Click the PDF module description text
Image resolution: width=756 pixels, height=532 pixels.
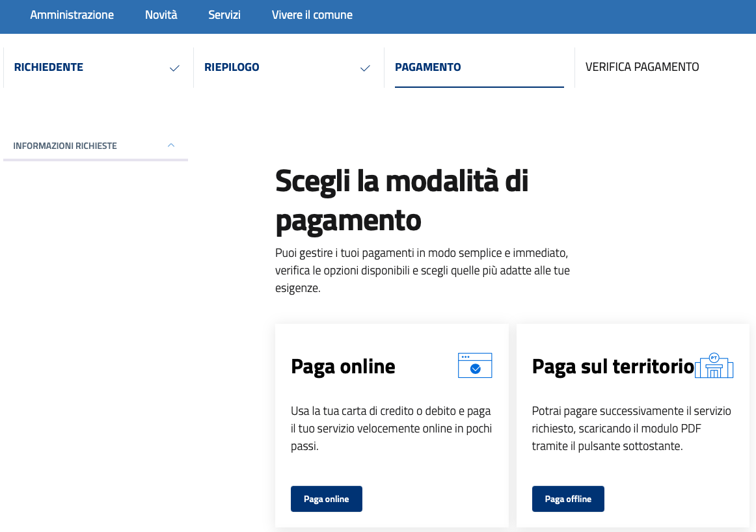[x=631, y=429]
